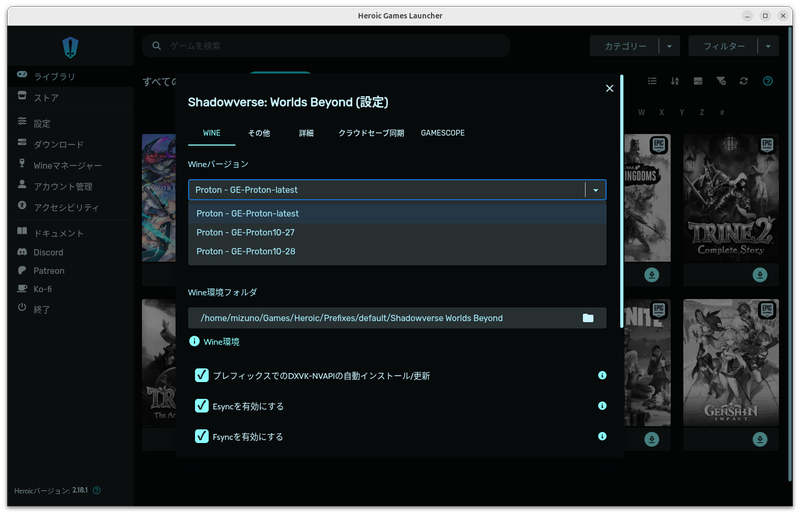Image resolution: width=800 pixels, height=515 pixels.
Task: Expand the カテゴリー dropdown arrow
Action: [669, 46]
